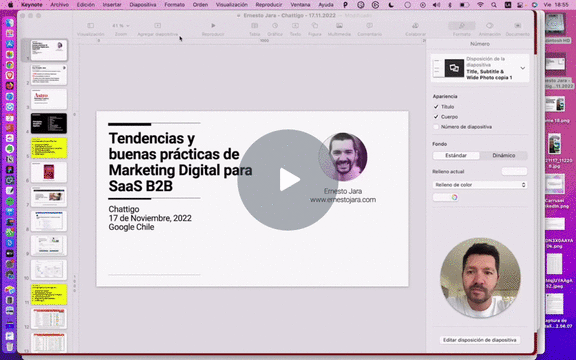This screenshot has height=360, width=576.
Task: Open the Multimedia toolbar icon
Action: click(339, 26)
